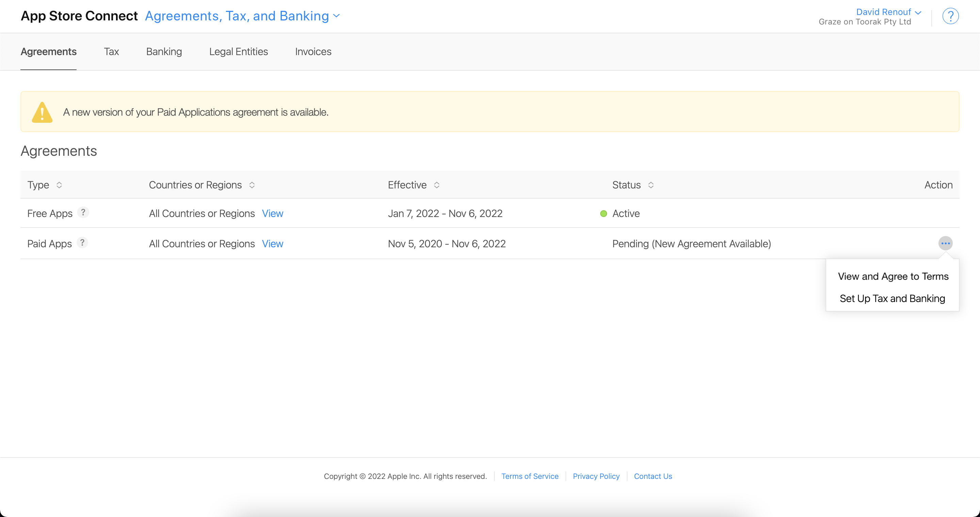980x517 pixels.
Task: Open Privacy Policy footer link
Action: click(596, 476)
